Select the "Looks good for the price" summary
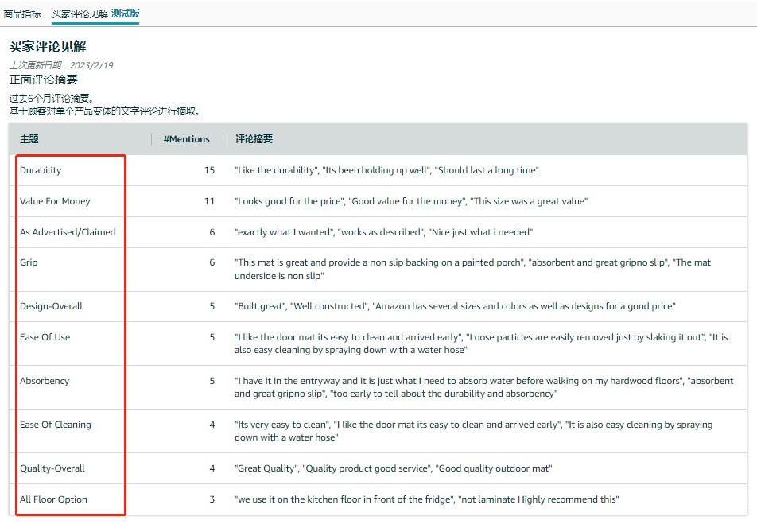Screen dimensions: 757x532 coord(411,201)
